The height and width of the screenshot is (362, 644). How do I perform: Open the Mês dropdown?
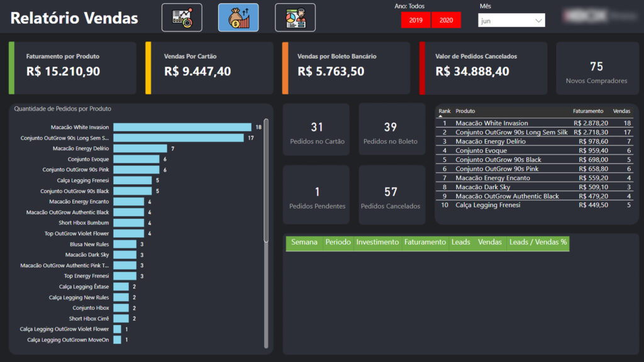(x=511, y=21)
